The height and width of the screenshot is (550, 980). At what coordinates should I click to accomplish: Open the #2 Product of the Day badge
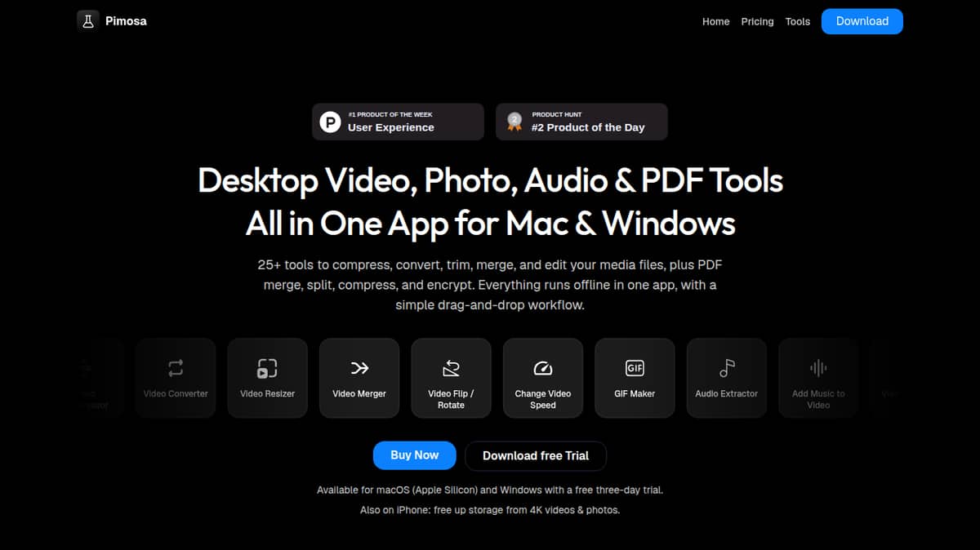click(x=581, y=122)
